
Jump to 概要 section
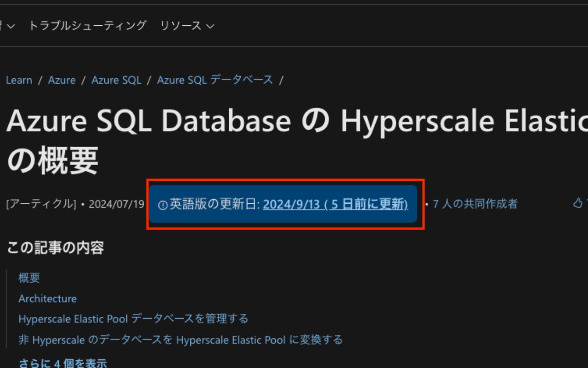click(29, 278)
